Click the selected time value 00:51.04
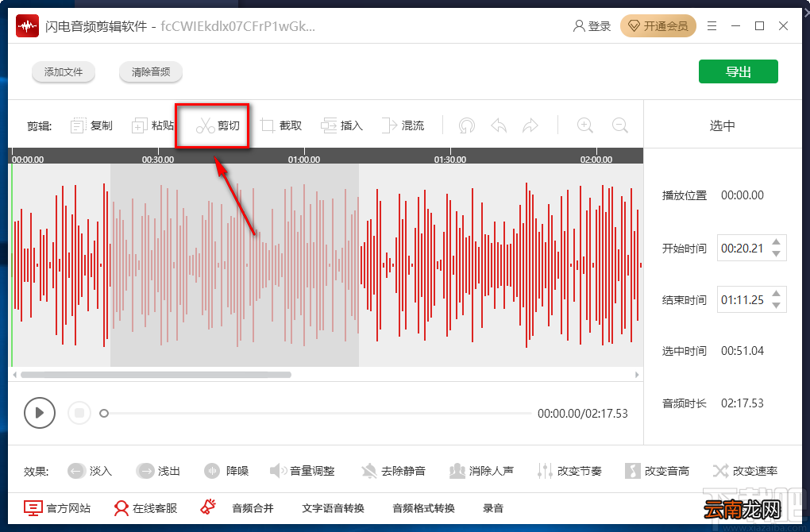Screen dimensions: 810x532 (742, 351)
